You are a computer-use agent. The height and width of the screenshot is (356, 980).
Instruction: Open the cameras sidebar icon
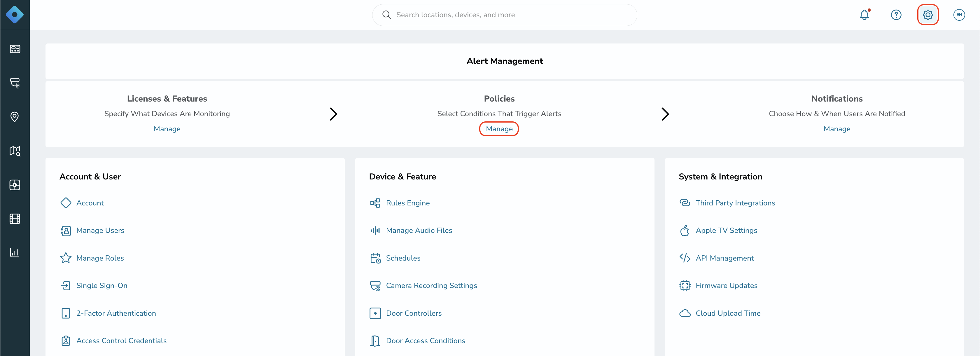tap(15, 83)
